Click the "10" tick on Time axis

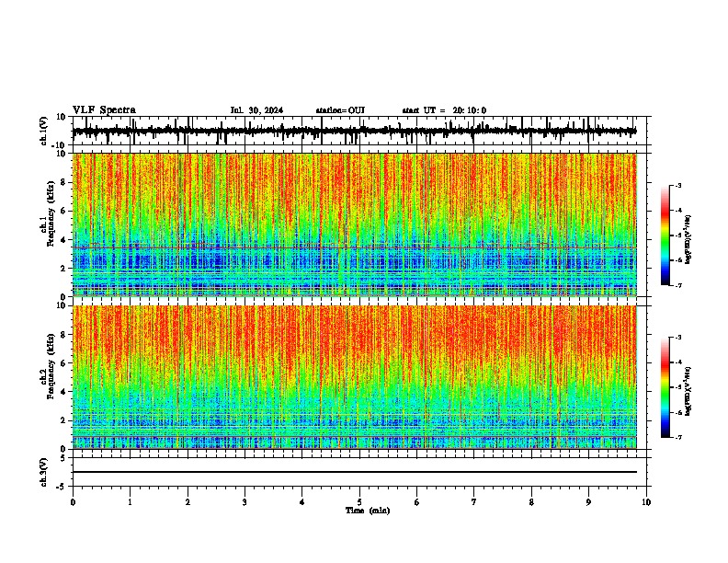coord(646,502)
